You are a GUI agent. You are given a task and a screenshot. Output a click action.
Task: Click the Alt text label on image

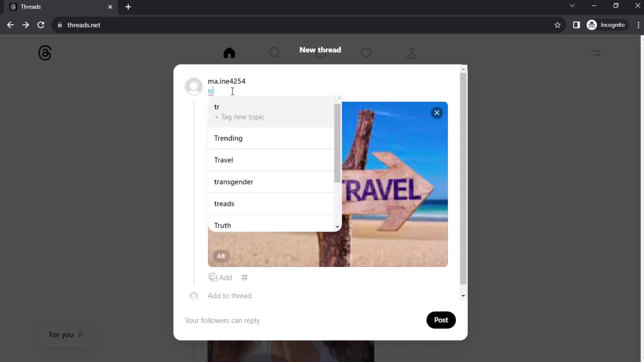(x=221, y=256)
